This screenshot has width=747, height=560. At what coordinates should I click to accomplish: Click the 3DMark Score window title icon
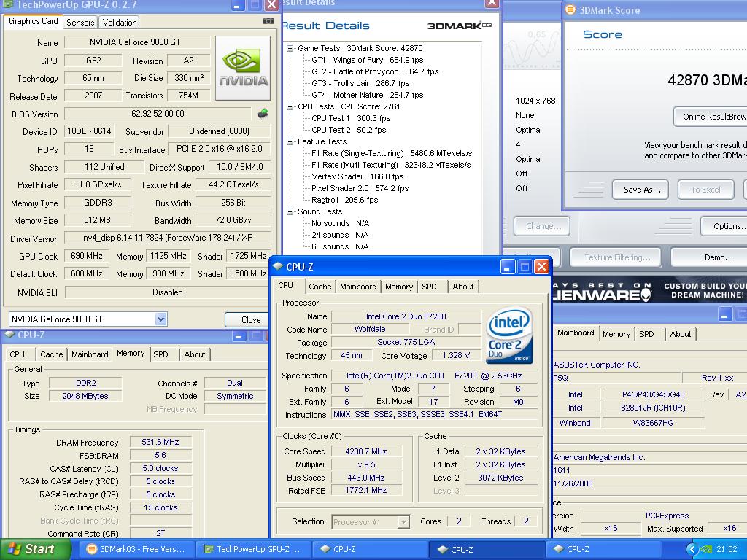pos(570,10)
